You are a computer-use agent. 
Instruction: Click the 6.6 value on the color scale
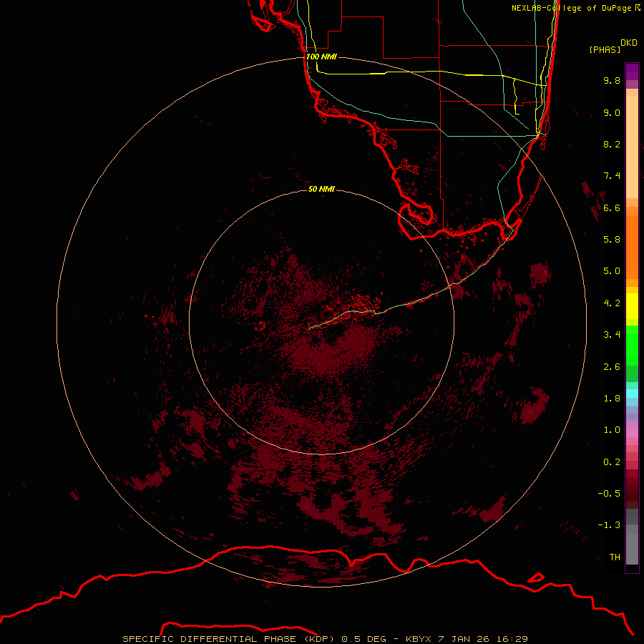tap(612, 208)
